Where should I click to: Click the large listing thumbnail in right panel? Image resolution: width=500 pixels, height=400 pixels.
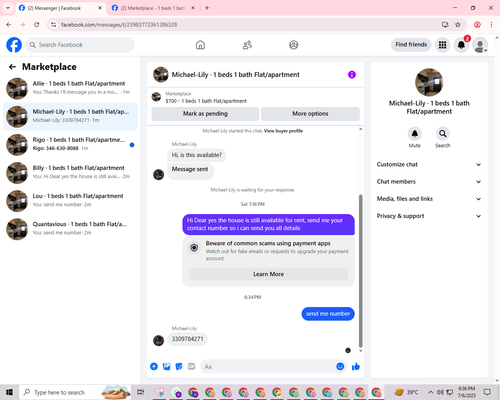click(429, 82)
